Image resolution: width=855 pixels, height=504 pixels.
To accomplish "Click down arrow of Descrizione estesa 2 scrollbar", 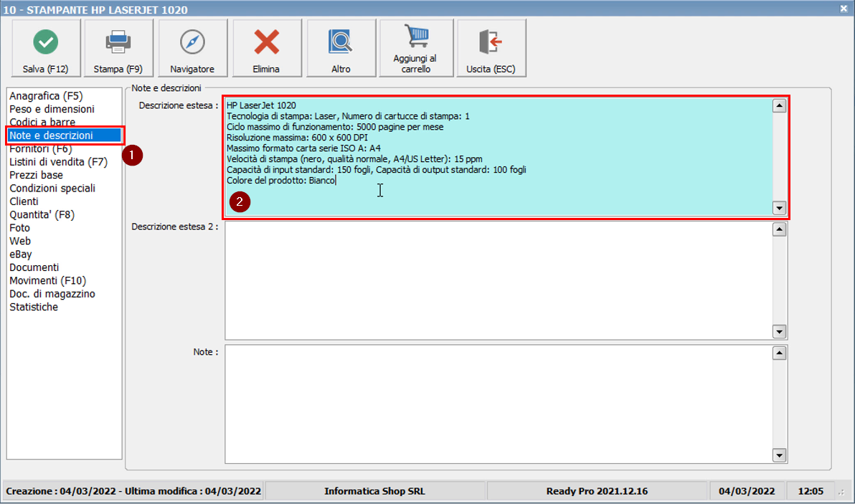I will 779,331.
